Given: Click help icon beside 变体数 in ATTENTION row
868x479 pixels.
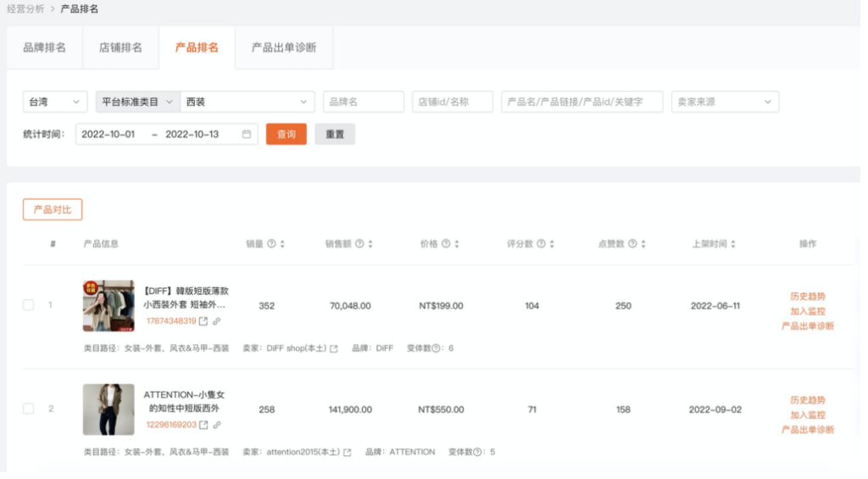Looking at the screenshot, I should click(x=477, y=453).
